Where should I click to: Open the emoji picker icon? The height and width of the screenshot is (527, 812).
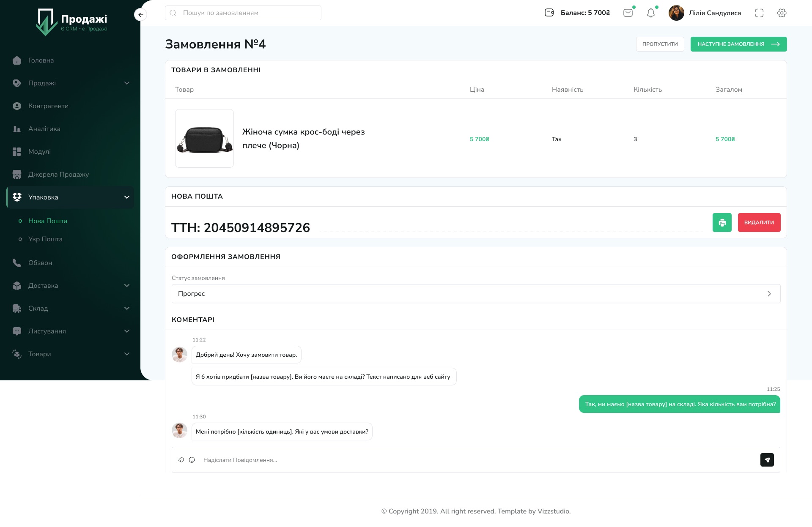click(192, 460)
